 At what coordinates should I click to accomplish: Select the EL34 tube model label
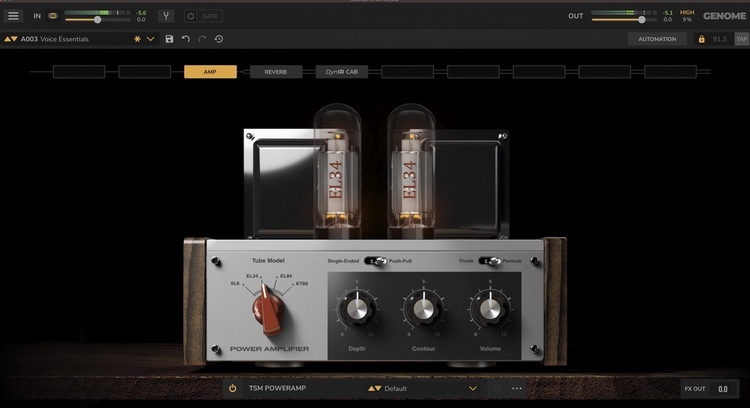[253, 276]
